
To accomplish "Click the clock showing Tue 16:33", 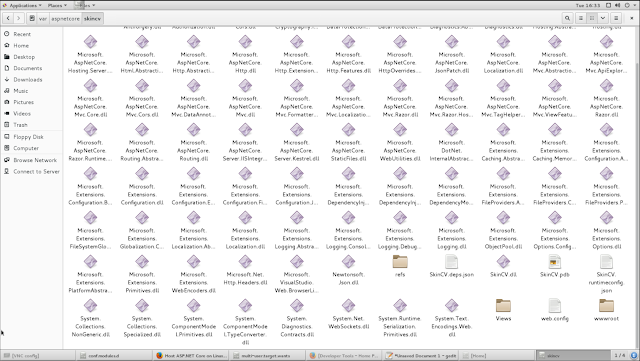I will [x=588, y=5].
